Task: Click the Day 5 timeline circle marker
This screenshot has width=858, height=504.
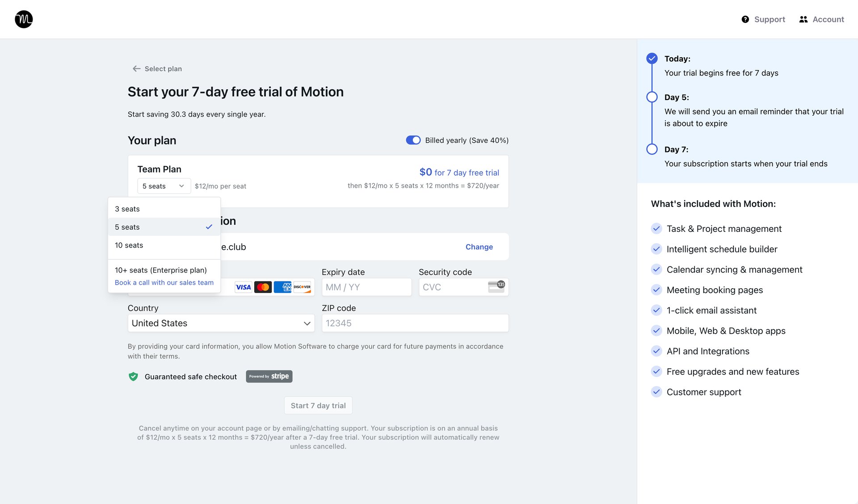Action: (652, 97)
